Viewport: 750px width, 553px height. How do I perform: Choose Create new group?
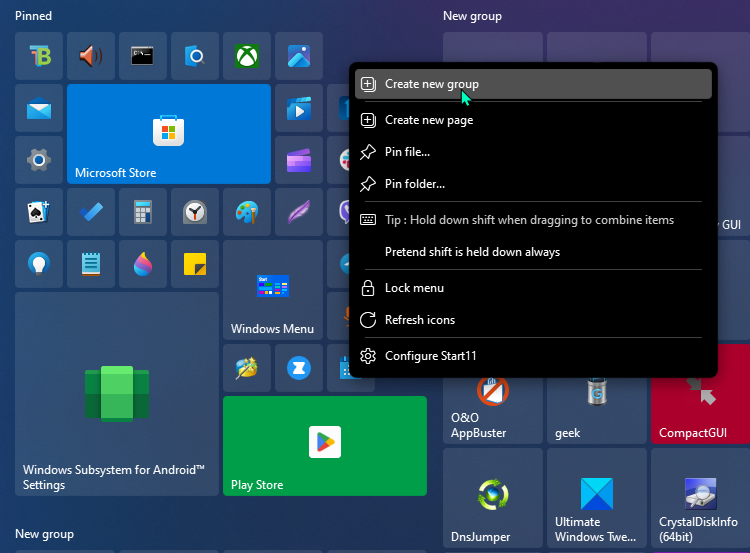click(x=533, y=84)
